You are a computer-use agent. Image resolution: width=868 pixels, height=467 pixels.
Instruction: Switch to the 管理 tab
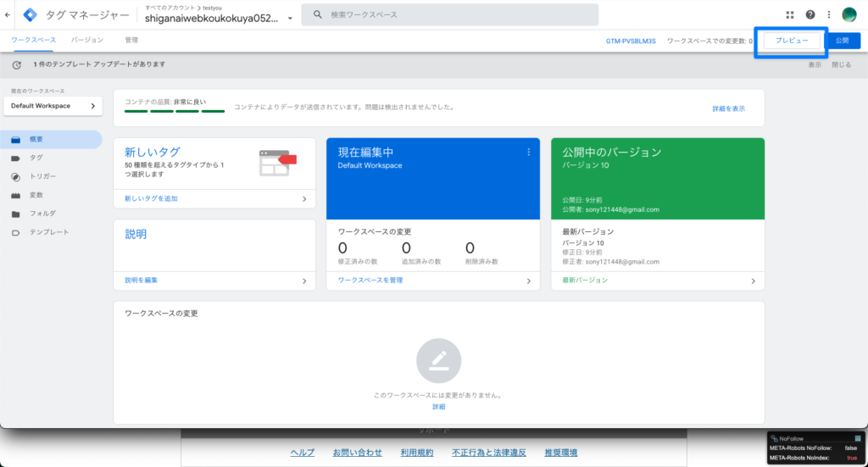tap(131, 40)
